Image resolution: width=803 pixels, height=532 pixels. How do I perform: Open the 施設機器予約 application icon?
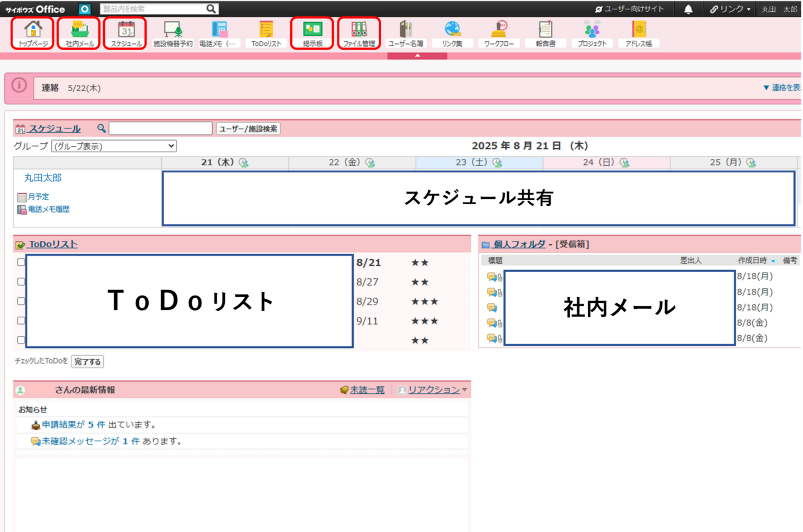click(x=172, y=33)
